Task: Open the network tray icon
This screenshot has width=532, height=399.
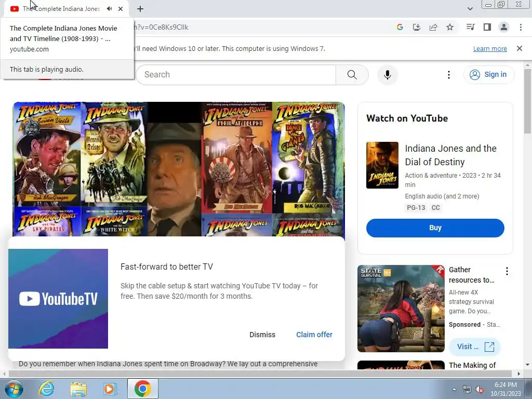Action: click(467, 389)
